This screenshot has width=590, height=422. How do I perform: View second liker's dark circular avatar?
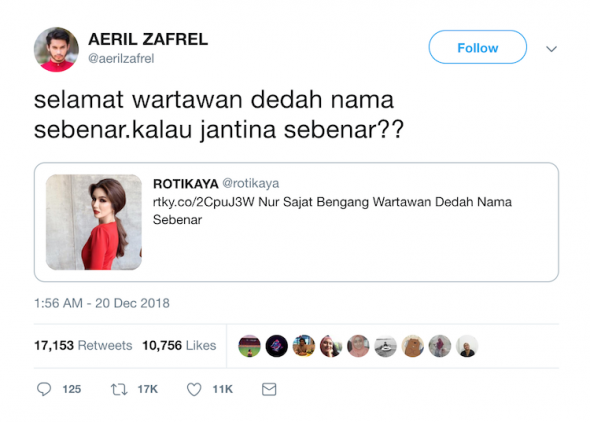coord(277,346)
